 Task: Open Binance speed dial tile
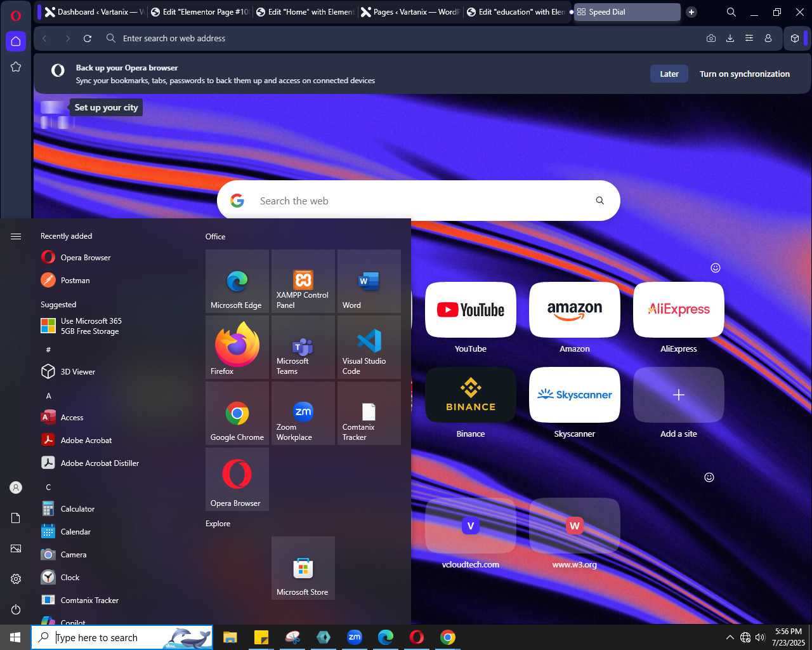click(x=471, y=395)
